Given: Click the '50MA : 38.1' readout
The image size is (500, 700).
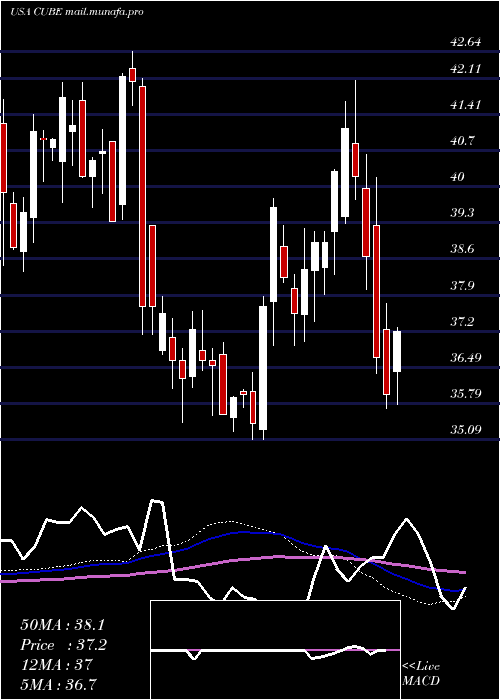Looking at the screenshot, I should (65, 624).
